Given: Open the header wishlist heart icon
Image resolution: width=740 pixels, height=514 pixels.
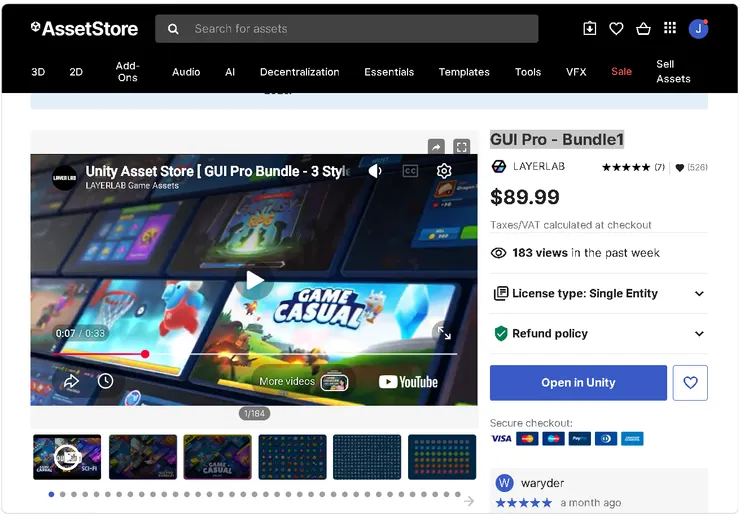Looking at the screenshot, I should tap(616, 29).
